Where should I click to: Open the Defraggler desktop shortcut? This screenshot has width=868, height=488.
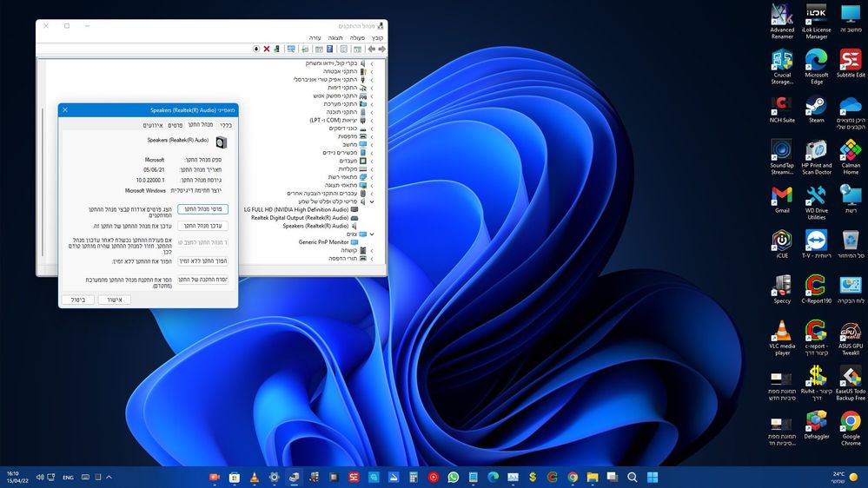pos(816,421)
